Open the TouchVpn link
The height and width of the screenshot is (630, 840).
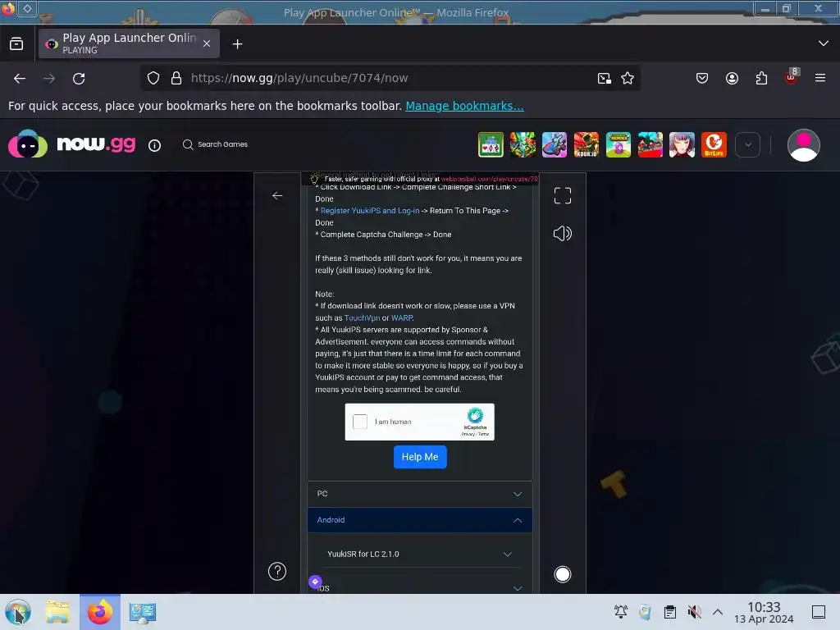[x=362, y=317]
